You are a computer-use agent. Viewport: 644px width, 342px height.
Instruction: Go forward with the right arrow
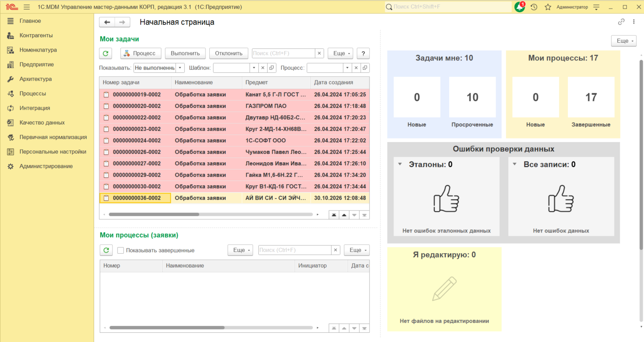click(x=122, y=22)
